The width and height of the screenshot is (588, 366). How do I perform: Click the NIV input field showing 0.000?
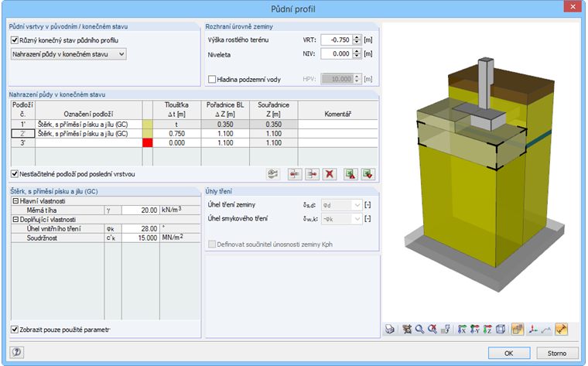pos(337,53)
